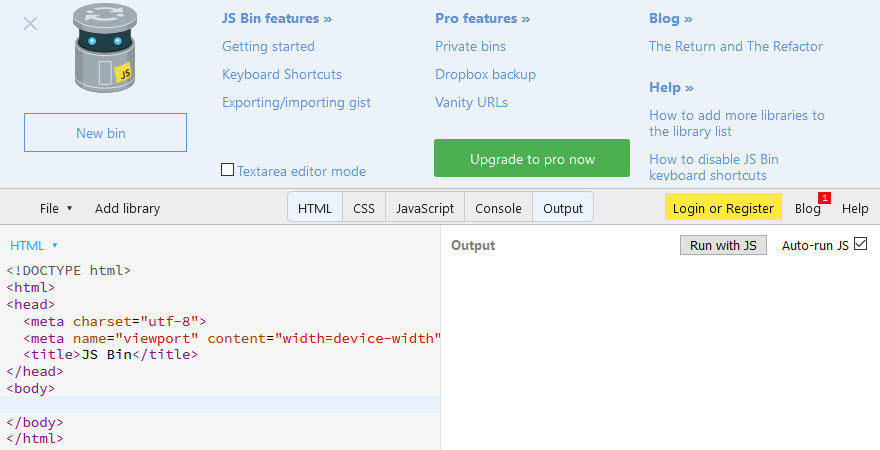Open the Help menu item
This screenshot has width=880, height=450.
point(855,208)
